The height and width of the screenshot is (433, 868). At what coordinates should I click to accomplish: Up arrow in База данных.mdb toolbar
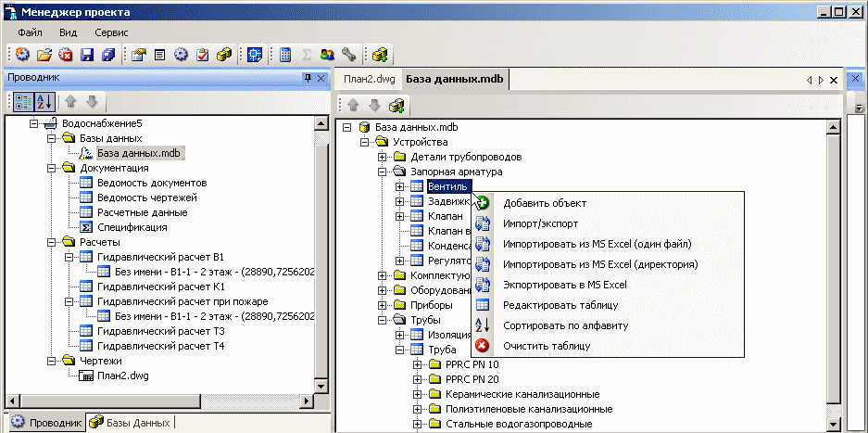point(353,105)
